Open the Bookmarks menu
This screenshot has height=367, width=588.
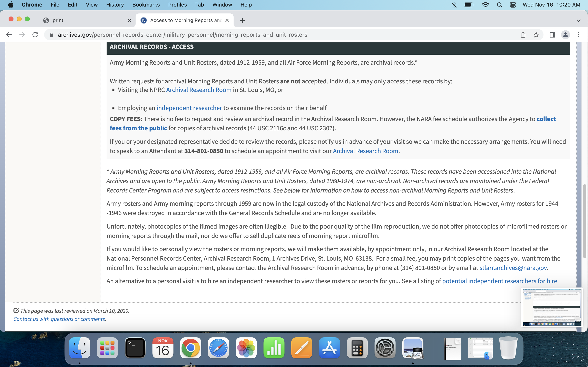click(146, 5)
